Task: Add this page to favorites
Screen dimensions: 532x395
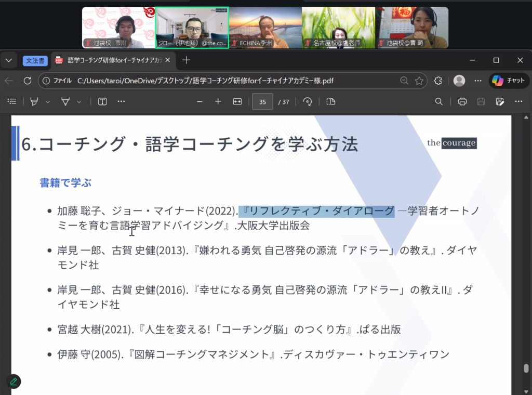Action: (419, 81)
